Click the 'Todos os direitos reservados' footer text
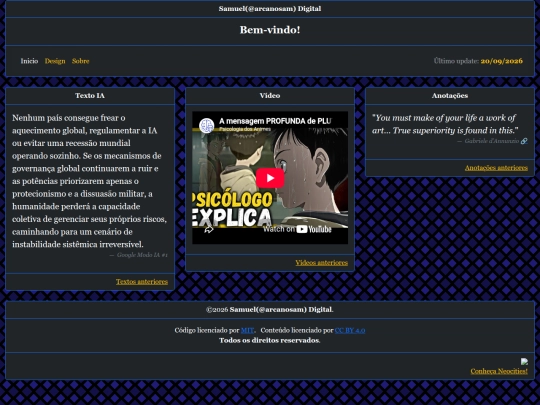The width and height of the screenshot is (540, 405). click(x=270, y=340)
